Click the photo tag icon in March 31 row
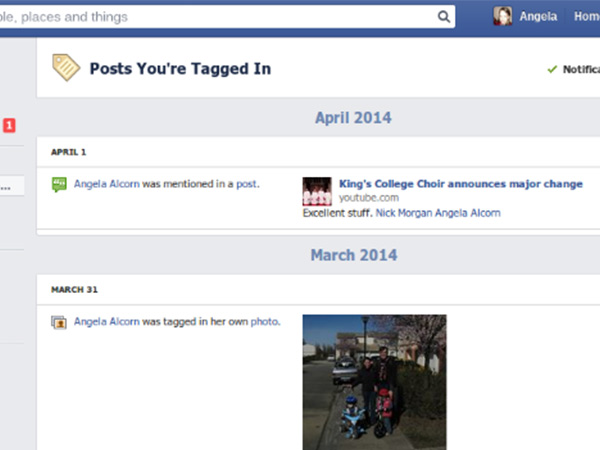The height and width of the screenshot is (450, 600). 59,322
